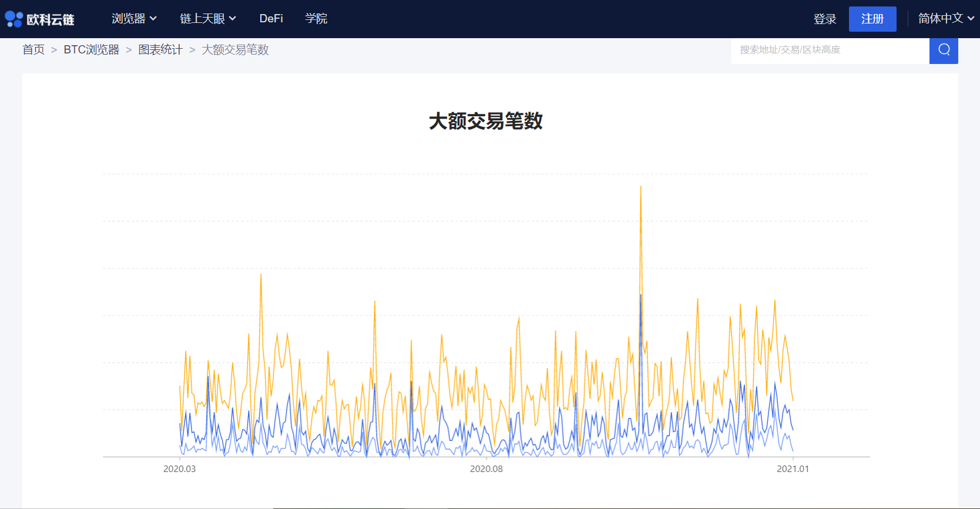
Task: Open the 学院 menu item
Action: (316, 19)
